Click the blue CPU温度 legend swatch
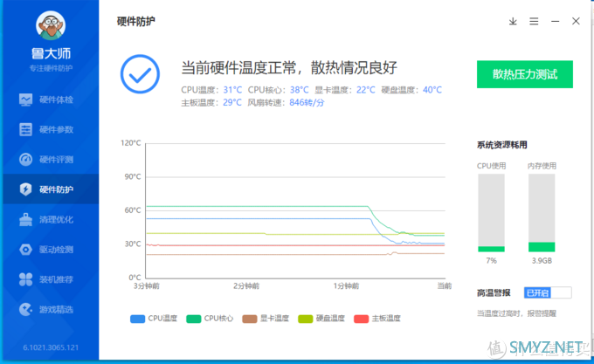The width and height of the screenshot is (594, 364). point(137,319)
